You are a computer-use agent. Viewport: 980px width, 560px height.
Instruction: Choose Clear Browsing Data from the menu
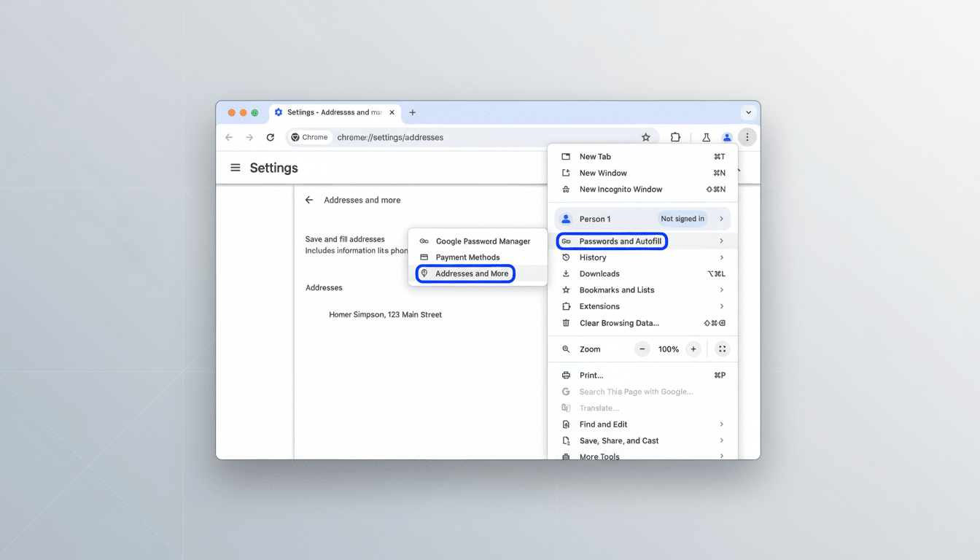click(x=618, y=322)
